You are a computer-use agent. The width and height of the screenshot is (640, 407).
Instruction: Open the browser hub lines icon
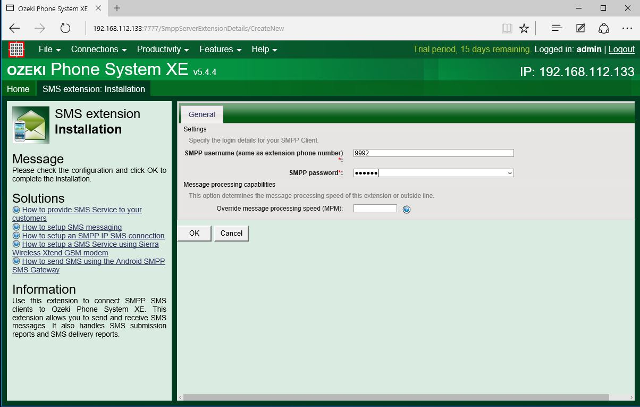(x=556, y=28)
